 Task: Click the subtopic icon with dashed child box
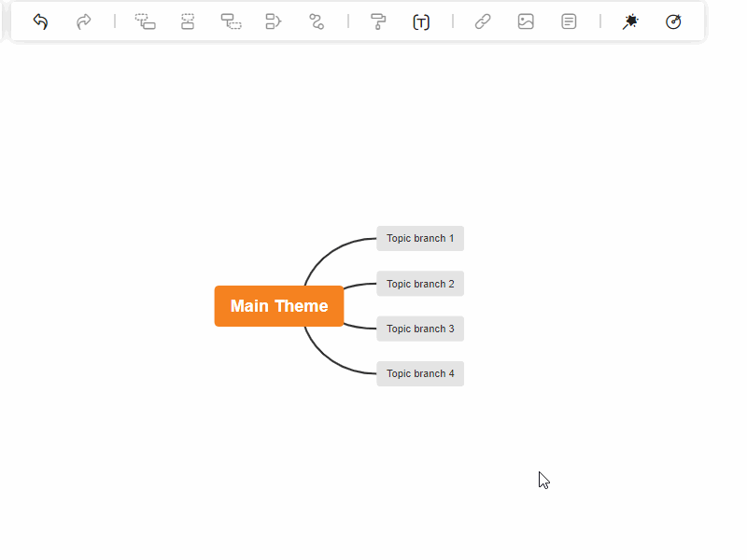(231, 21)
